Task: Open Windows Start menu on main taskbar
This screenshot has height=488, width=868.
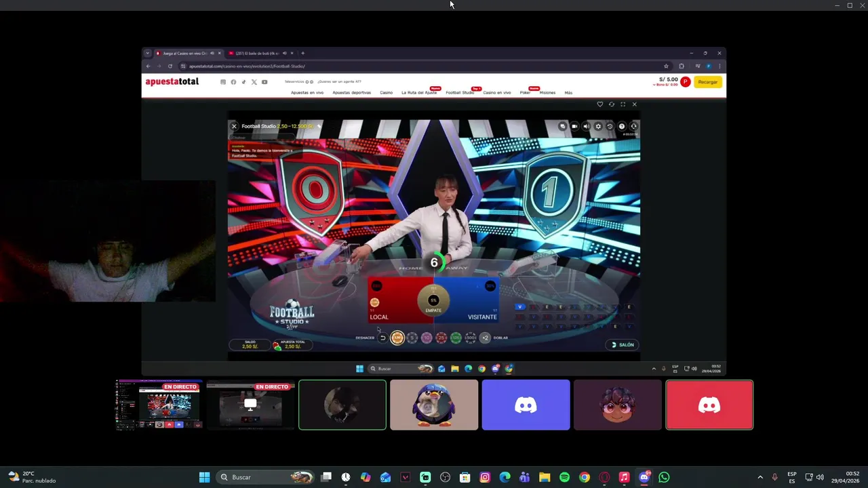Action: (204, 477)
